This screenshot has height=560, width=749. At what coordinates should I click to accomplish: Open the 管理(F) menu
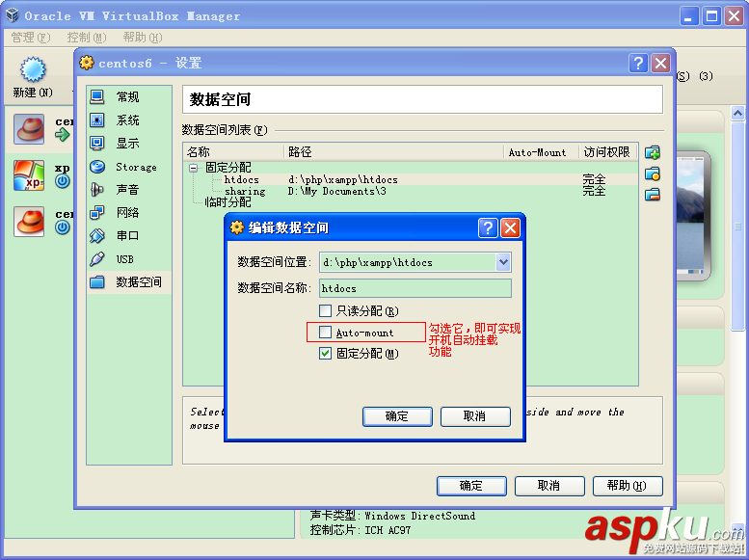[x=31, y=38]
